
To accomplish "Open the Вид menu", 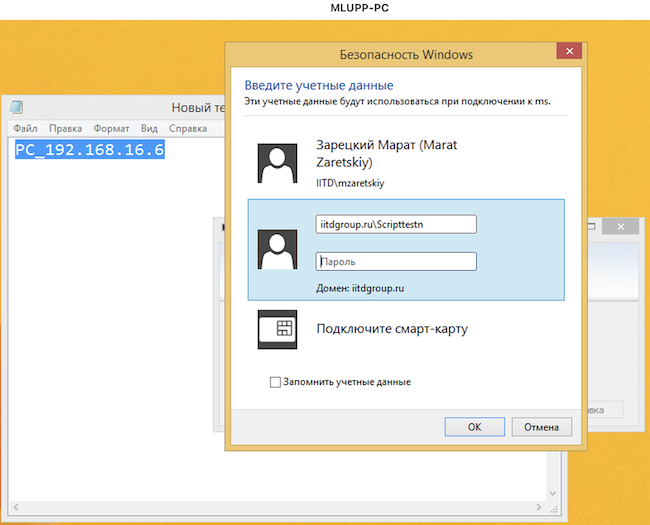I will tap(149, 129).
